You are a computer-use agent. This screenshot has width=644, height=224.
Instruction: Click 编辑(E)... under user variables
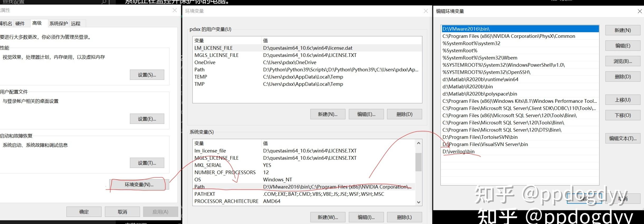pyautogui.click(x=366, y=114)
